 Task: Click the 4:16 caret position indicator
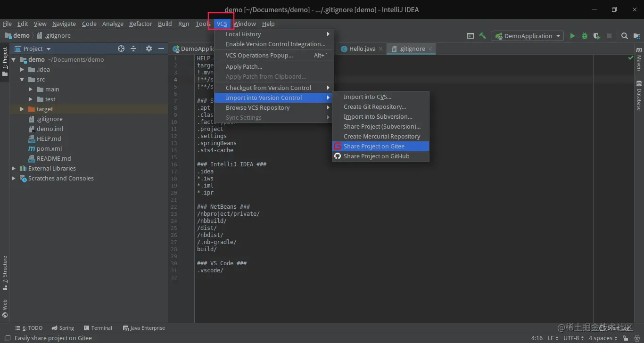coord(537,338)
